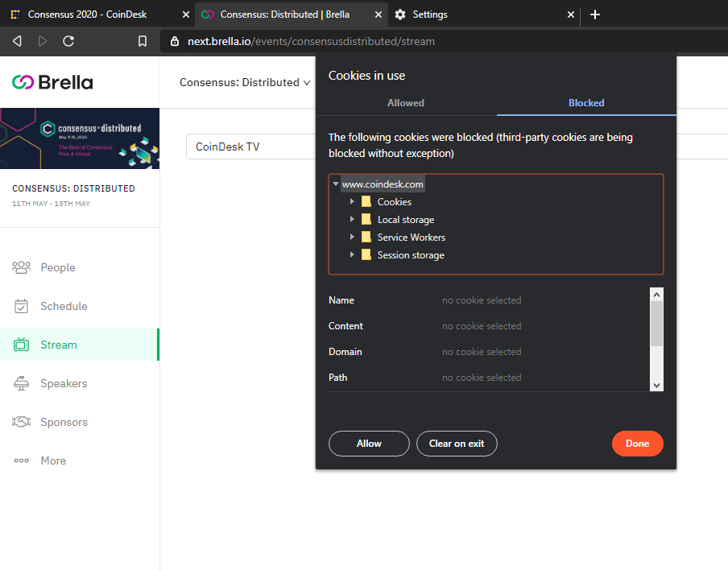Go back using the browser back arrow

17,41
